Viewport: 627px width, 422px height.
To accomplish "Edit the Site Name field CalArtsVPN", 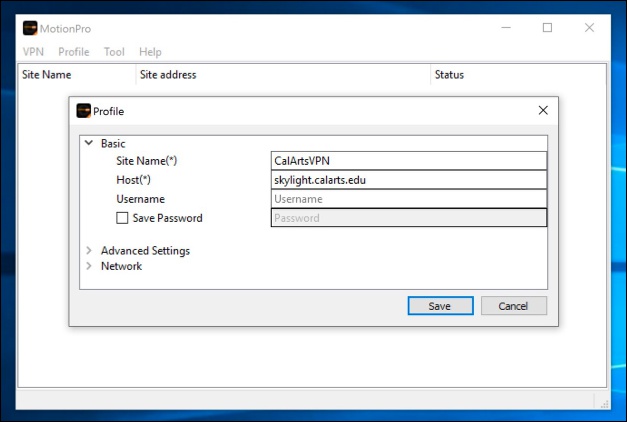I will pyautogui.click(x=409, y=161).
